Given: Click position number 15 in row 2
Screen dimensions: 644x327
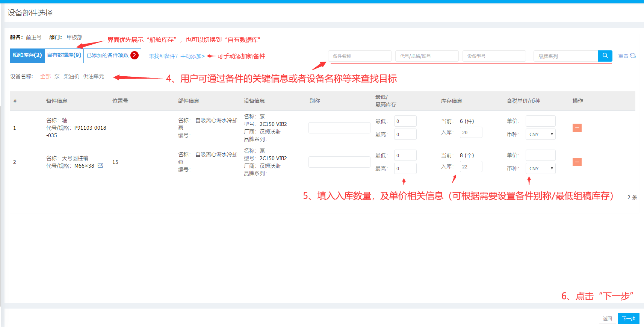Looking at the screenshot, I should 115,162.
